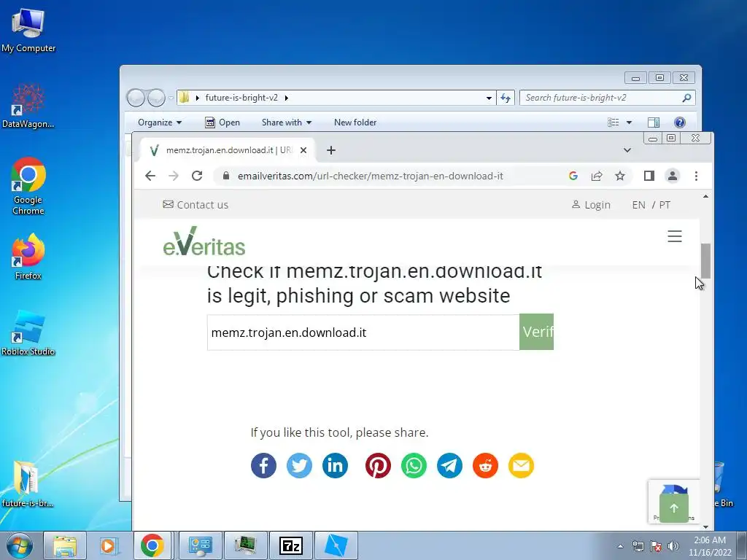Open Chrome profile avatar
Screen dimensions: 747x560
pyautogui.click(x=672, y=176)
